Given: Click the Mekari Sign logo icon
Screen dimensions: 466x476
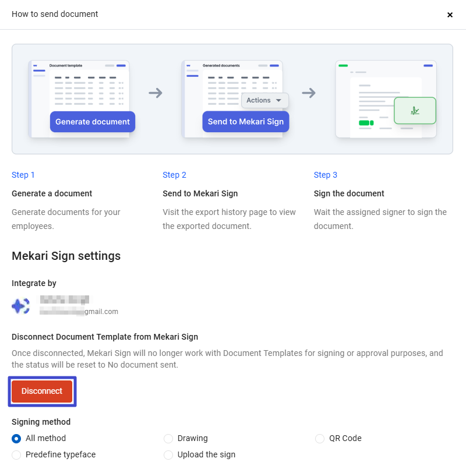Looking at the screenshot, I should click(21, 306).
